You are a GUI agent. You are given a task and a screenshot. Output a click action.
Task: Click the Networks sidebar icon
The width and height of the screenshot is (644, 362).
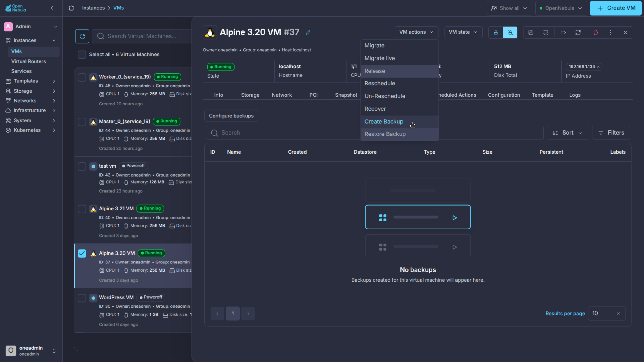[8, 101]
